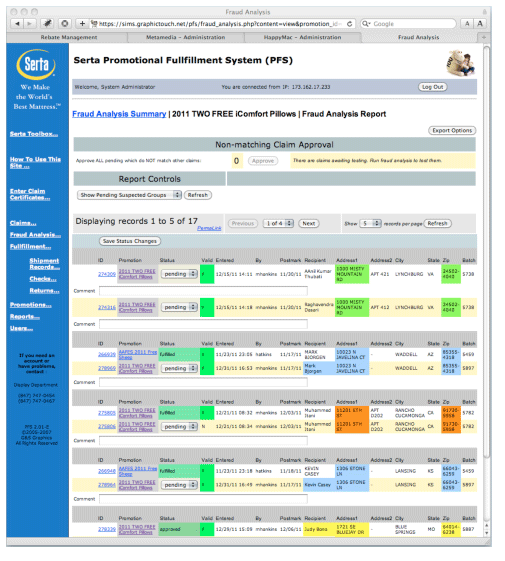Click the round icon next to the bug icon

coord(65,24)
